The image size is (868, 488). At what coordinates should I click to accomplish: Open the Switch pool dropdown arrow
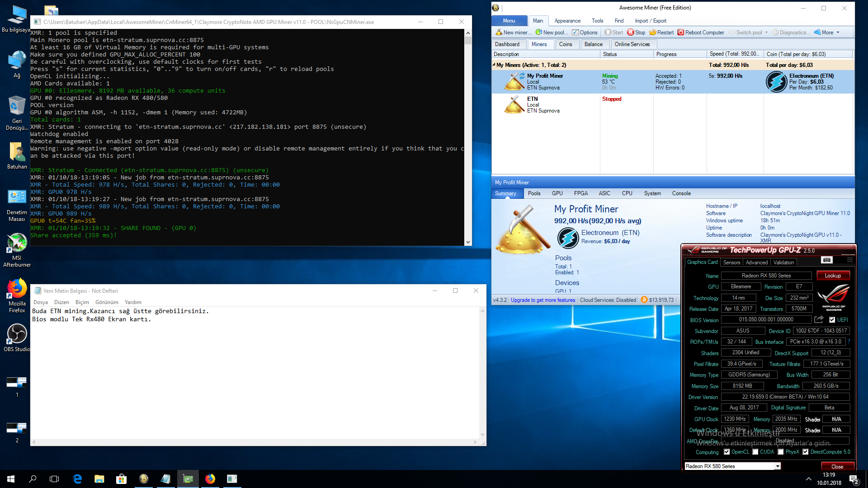(x=766, y=33)
